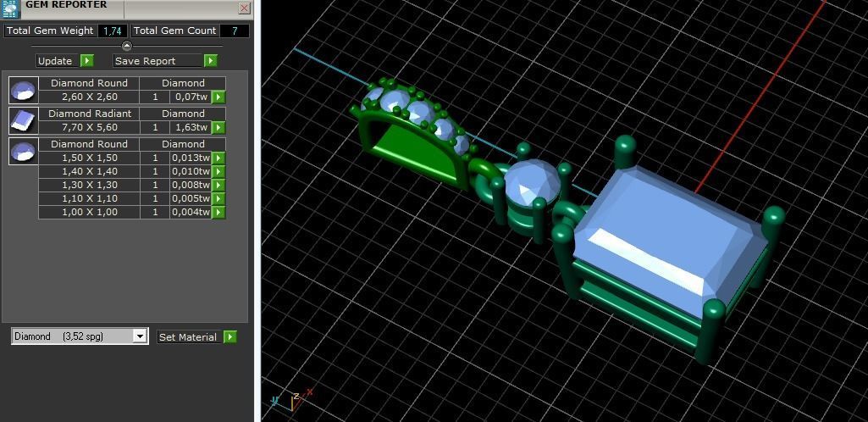Select the 1,30 X 1,30 size cell

coord(89,185)
